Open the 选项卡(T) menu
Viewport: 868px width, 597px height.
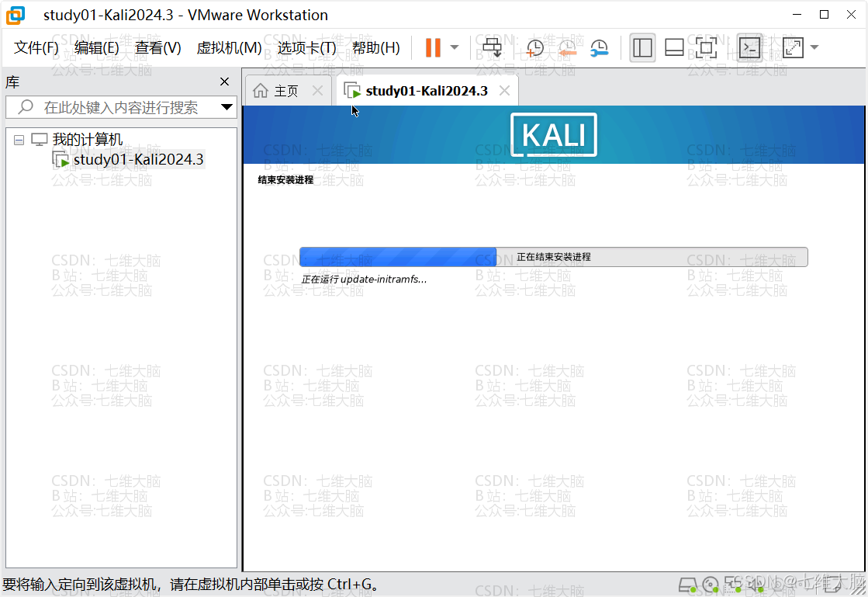click(x=306, y=48)
